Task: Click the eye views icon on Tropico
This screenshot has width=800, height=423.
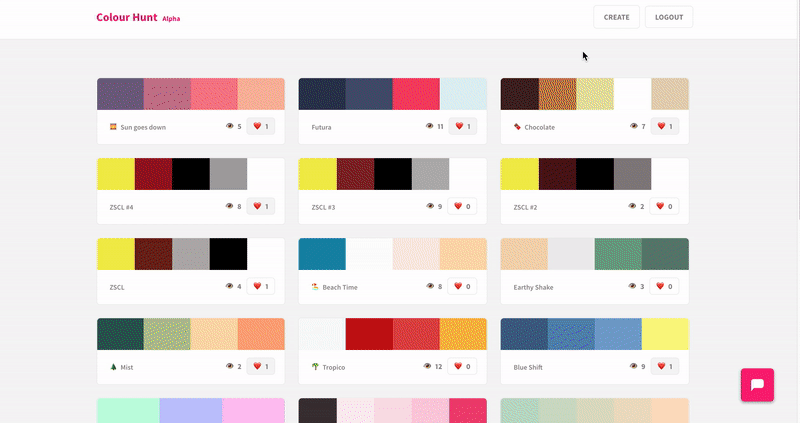Action: coord(428,366)
